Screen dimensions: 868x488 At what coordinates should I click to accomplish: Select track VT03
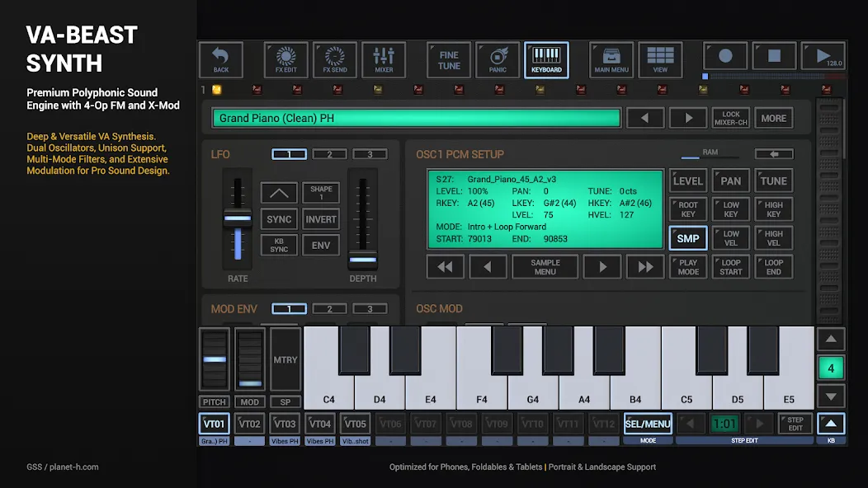(x=285, y=424)
